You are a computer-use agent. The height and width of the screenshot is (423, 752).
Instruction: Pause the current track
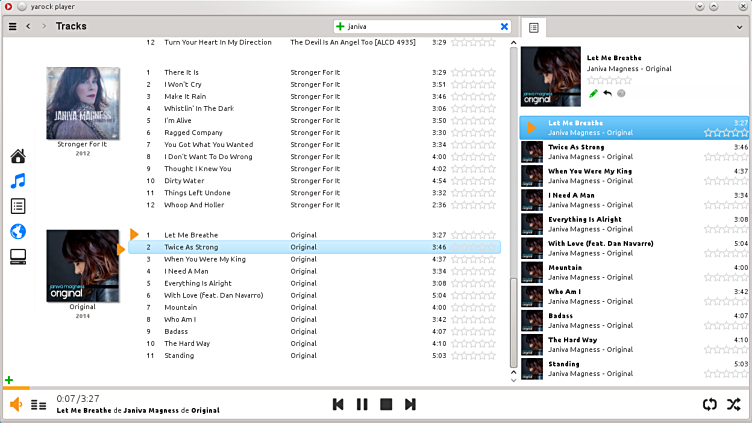click(362, 404)
